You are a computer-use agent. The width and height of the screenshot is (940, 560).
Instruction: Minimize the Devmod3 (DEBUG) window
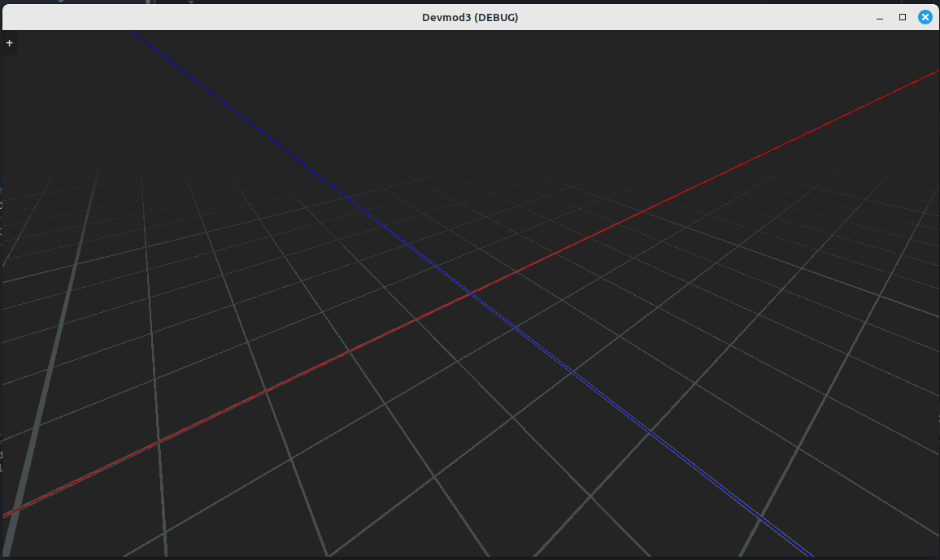880,17
